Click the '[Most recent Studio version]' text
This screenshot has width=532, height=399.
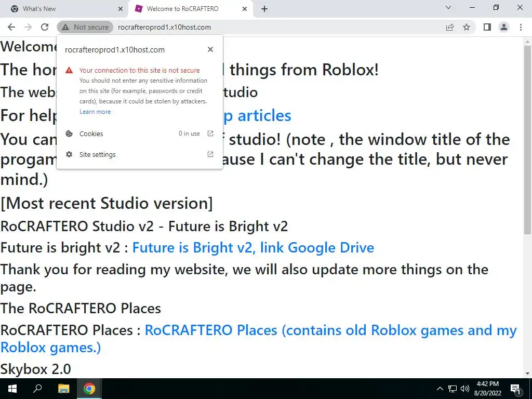(107, 203)
